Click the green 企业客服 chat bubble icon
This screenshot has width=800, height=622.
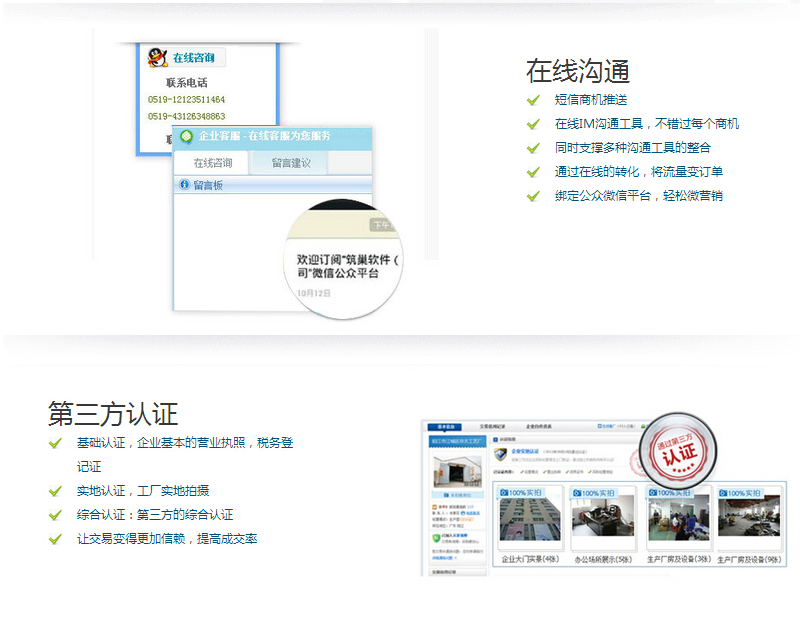tap(186, 136)
